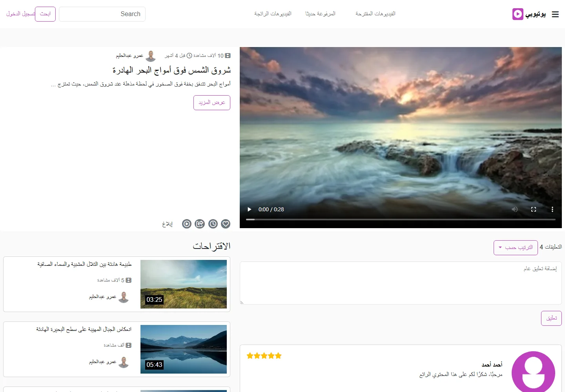Click author name عمرو عبدالحليم under main video

point(129,56)
